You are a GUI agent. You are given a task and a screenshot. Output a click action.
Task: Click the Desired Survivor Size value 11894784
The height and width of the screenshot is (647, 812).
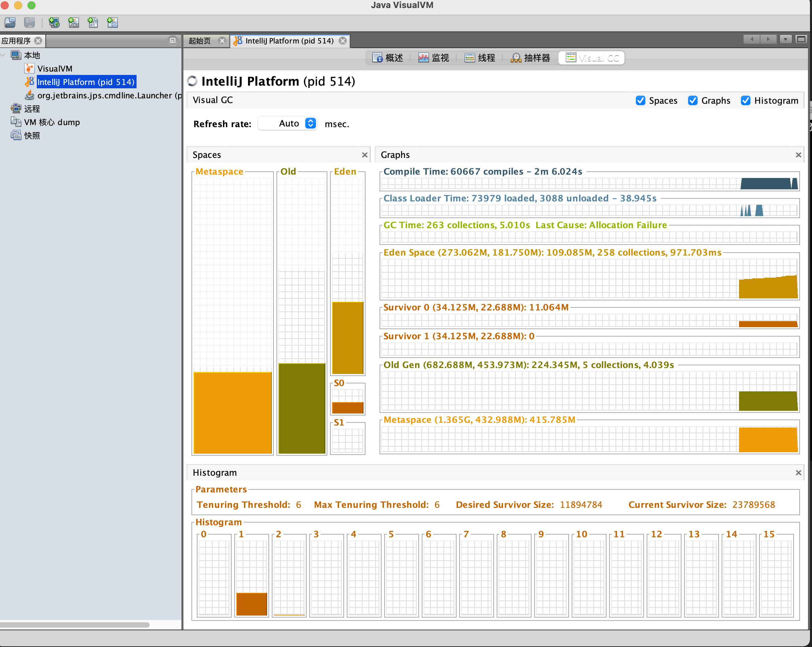click(581, 505)
